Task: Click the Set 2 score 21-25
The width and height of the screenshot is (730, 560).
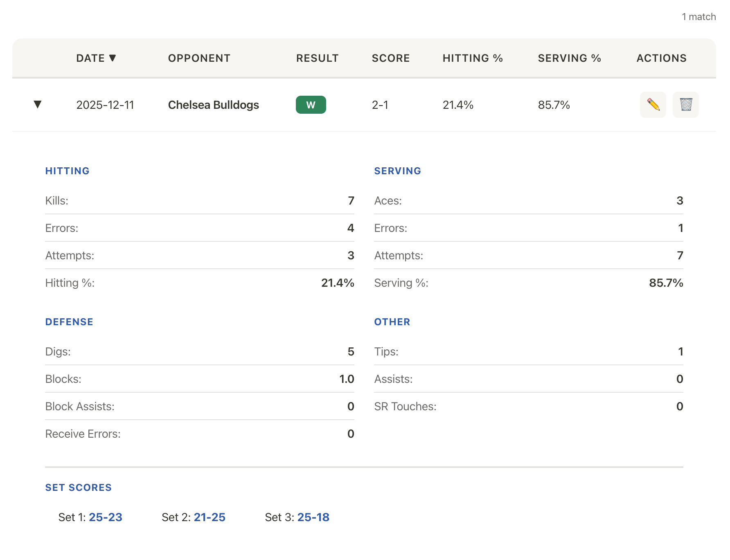Action: pyautogui.click(x=210, y=517)
